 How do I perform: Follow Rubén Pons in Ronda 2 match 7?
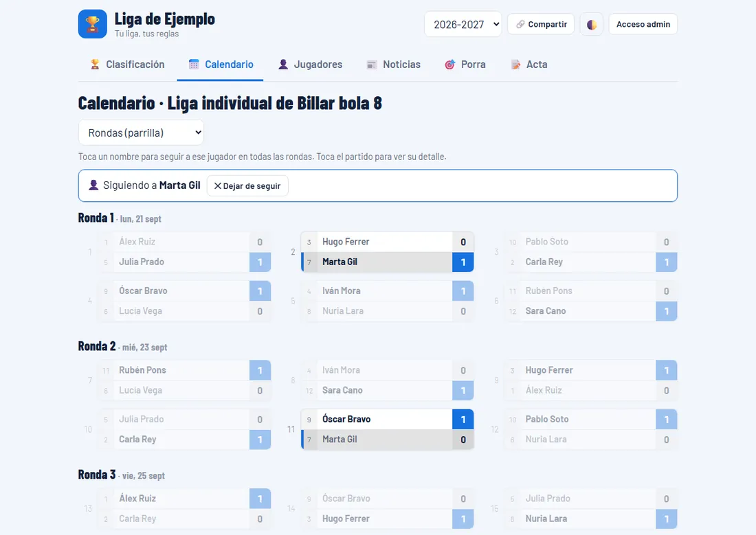142,370
